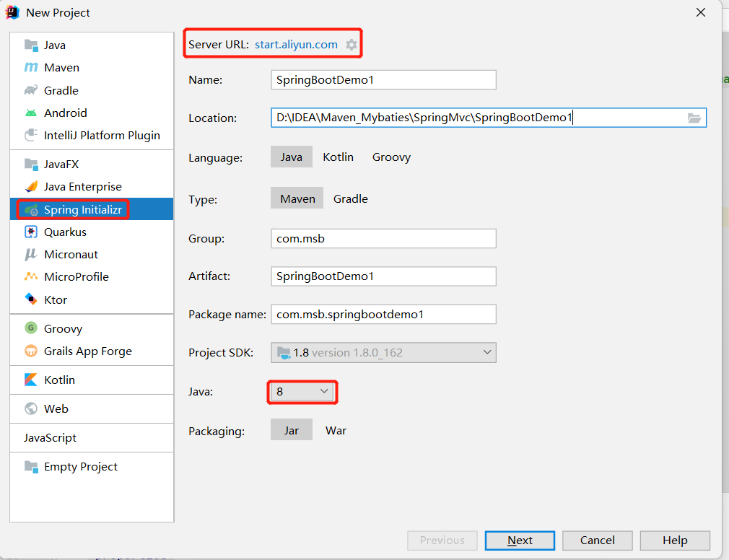
Task: Click the Next button
Action: [x=520, y=541]
